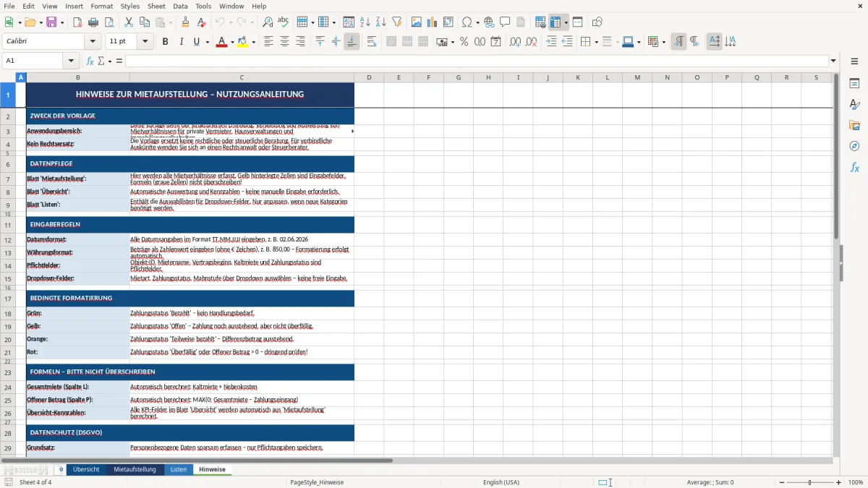The height and width of the screenshot is (488, 868).
Task: Click in the formula input line
Action: click(x=477, y=61)
